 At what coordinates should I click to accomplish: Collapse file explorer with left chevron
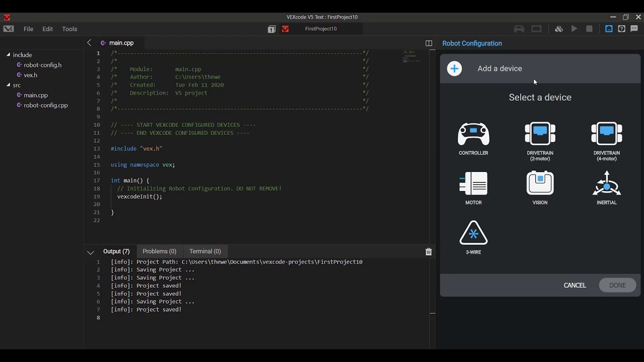click(x=89, y=43)
